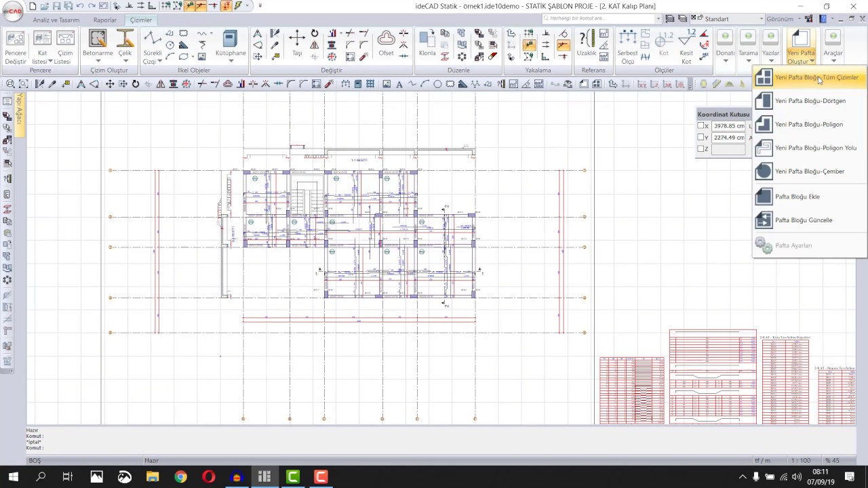868x488 pixels.
Task: Select the Serbest Ölçü dimension tool
Action: click(x=627, y=47)
